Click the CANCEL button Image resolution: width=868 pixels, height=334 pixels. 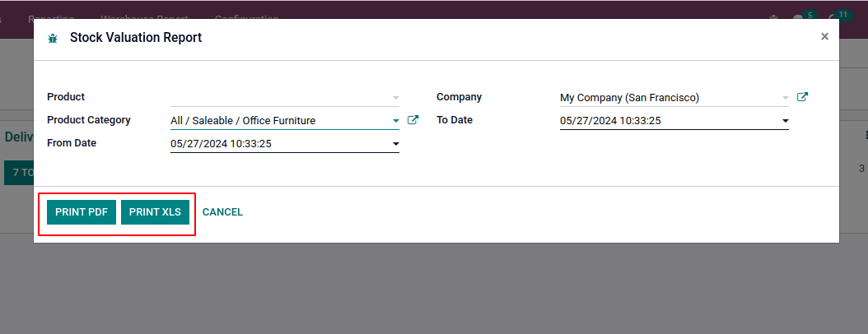222,212
